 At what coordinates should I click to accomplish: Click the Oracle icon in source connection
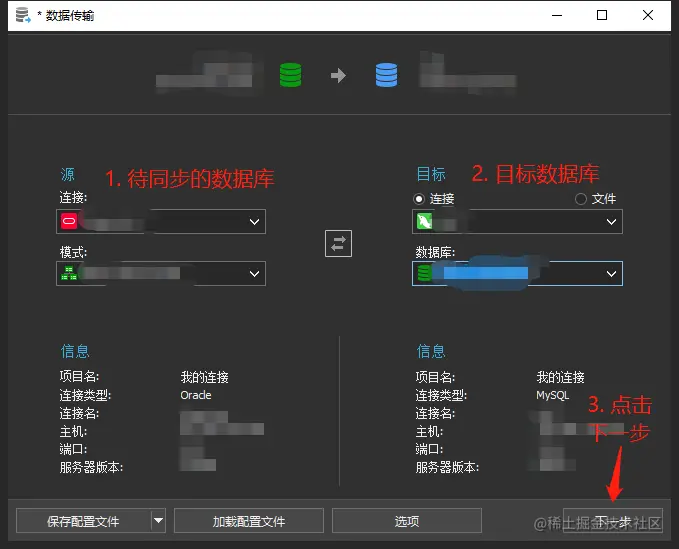point(69,221)
